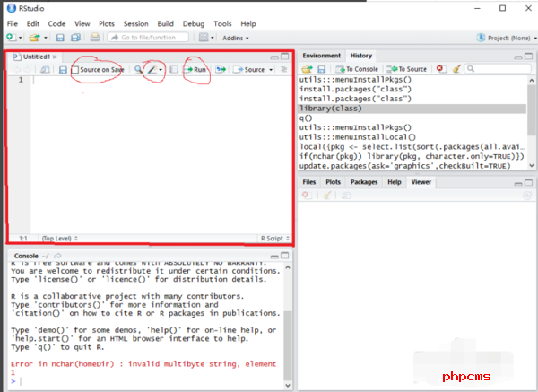
Task: Open the Addins dropdown
Action: point(235,38)
